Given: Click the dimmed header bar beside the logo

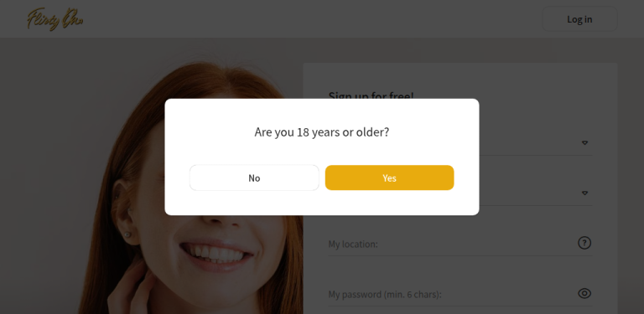Looking at the screenshot, I should (x=312, y=19).
